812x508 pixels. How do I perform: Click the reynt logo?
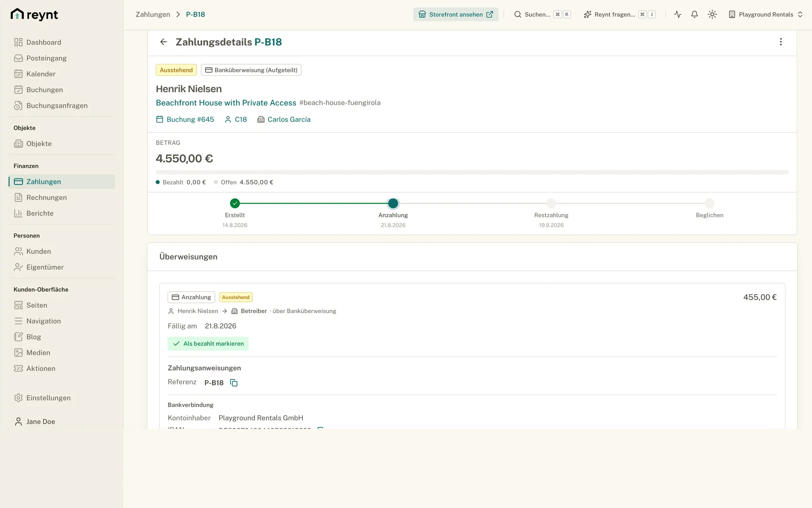pos(34,14)
